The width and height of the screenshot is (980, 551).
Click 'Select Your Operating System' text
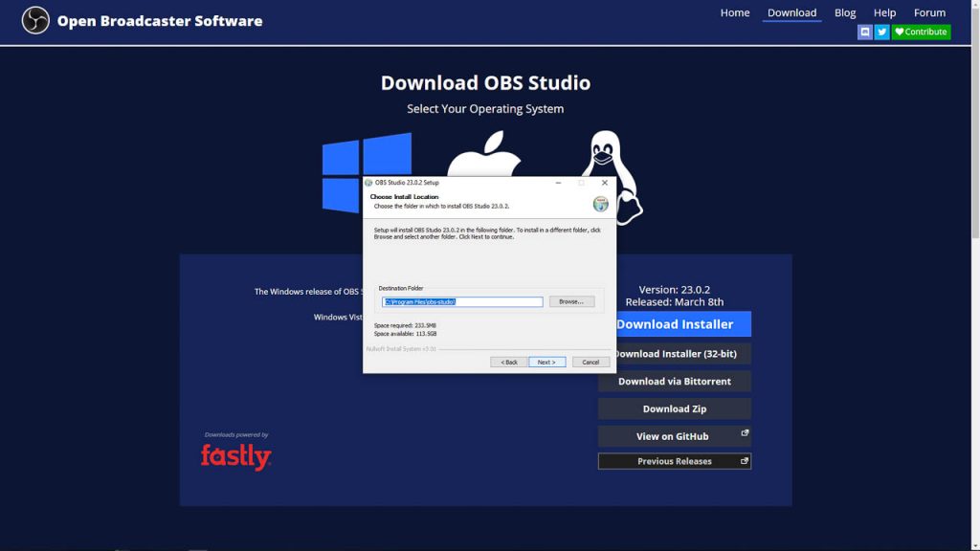pyautogui.click(x=485, y=109)
